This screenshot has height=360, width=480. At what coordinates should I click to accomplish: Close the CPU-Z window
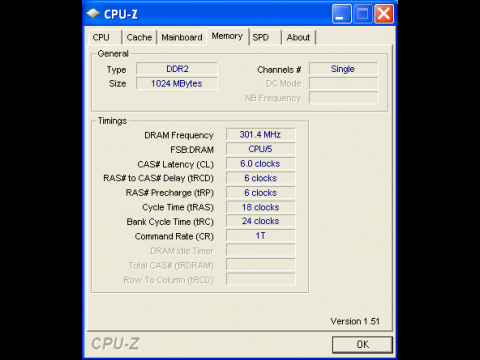click(x=384, y=14)
